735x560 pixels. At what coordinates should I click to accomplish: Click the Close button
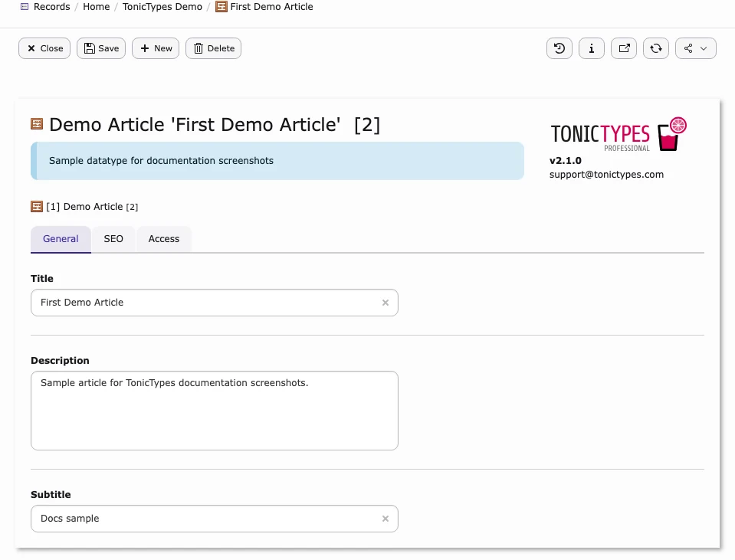pos(44,48)
